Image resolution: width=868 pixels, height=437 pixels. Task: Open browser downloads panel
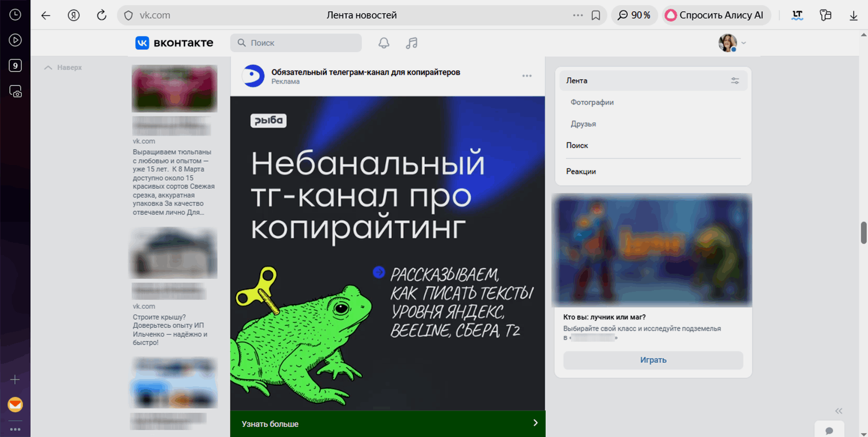[x=853, y=15]
